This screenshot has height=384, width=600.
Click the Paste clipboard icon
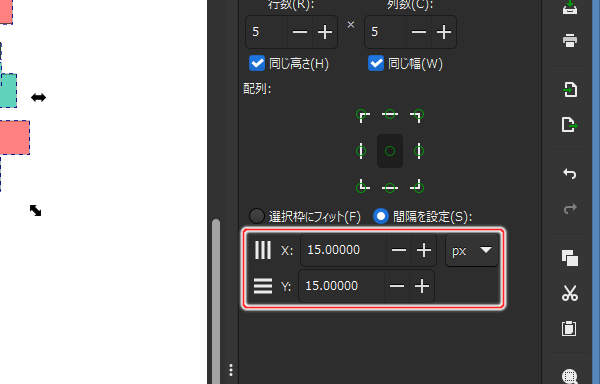pyautogui.click(x=569, y=328)
